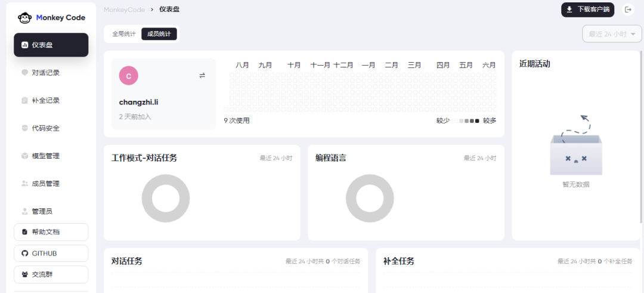Click the 下载客户端 download button
The height and width of the screenshot is (293, 644).
588,10
